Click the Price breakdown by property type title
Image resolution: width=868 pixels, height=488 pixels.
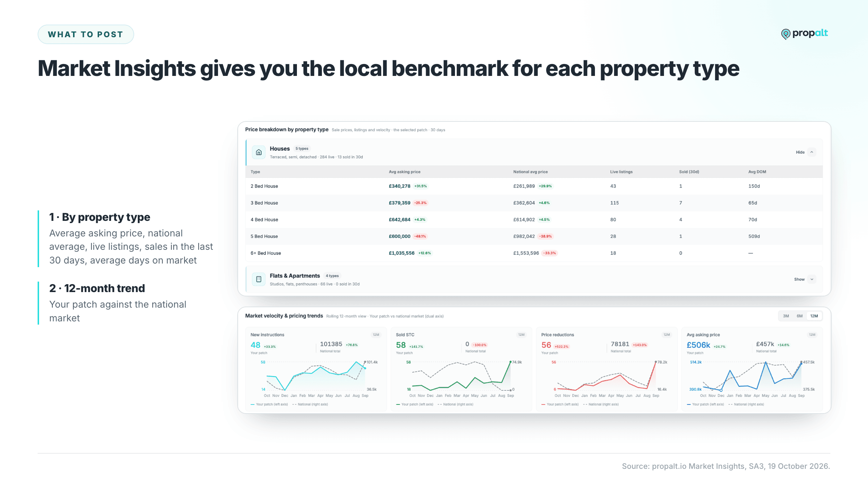point(287,129)
